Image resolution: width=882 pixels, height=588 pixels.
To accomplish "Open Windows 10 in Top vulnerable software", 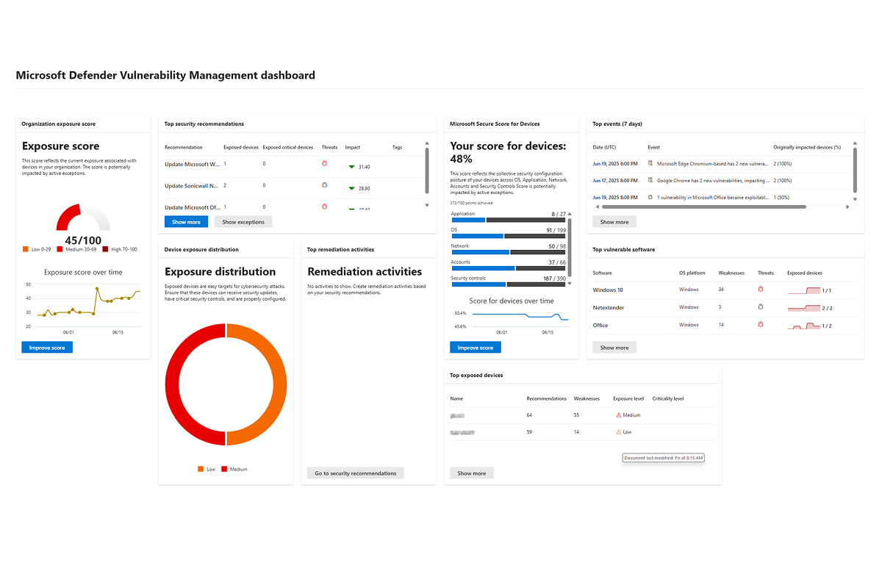I will click(608, 290).
